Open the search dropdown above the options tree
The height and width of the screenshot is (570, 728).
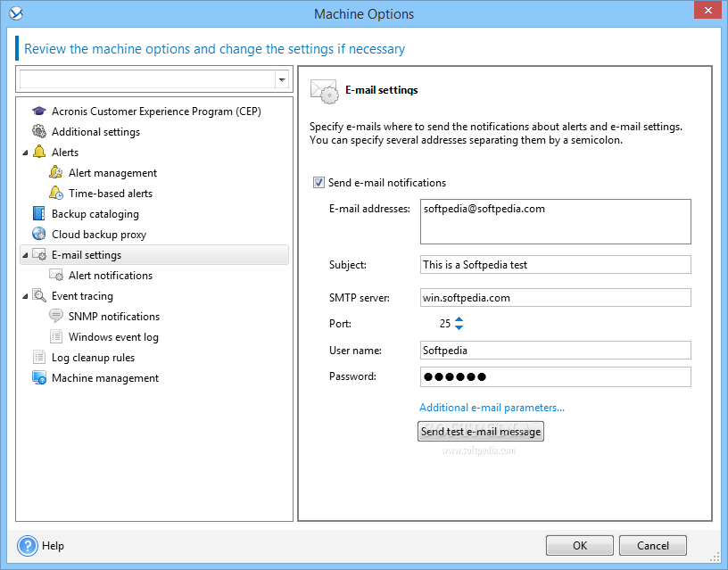282,80
